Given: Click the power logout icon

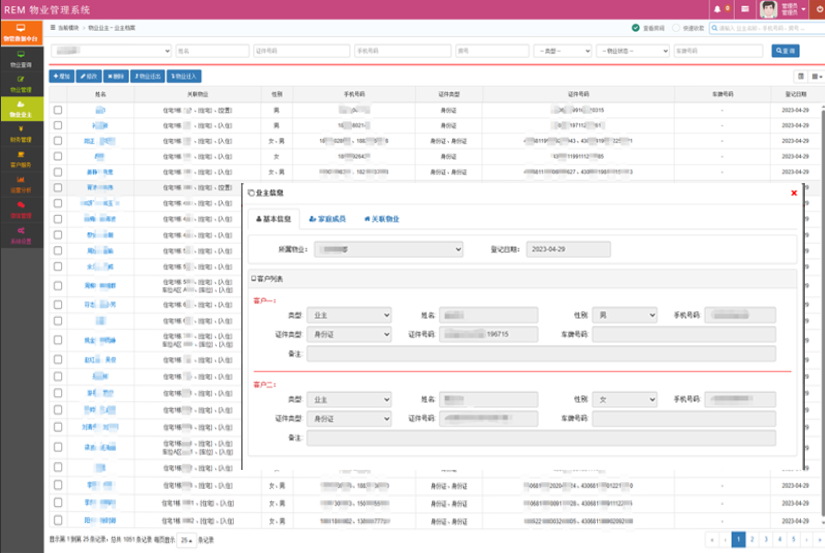Looking at the screenshot, I should click(820, 9).
